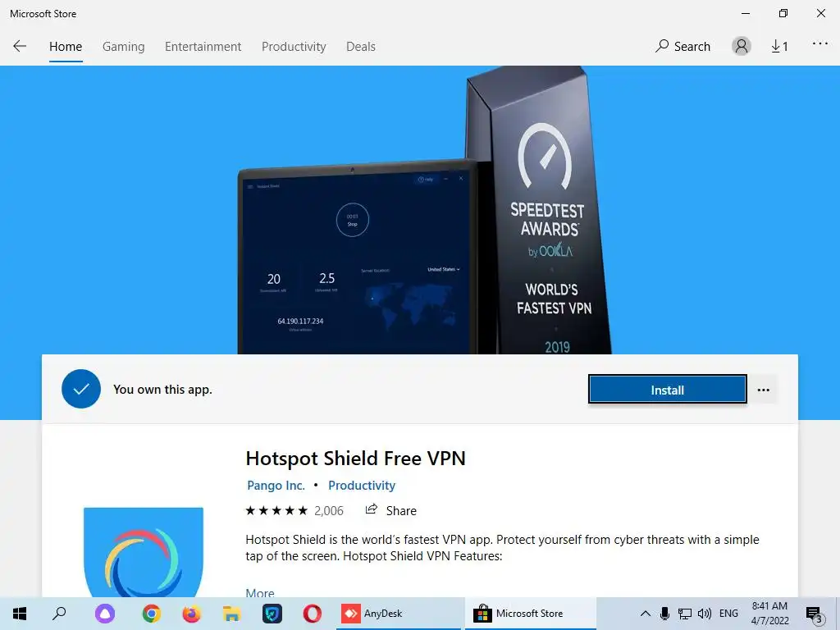Open the Pango Inc. publisher link
The width and height of the screenshot is (840, 630).
coord(276,486)
